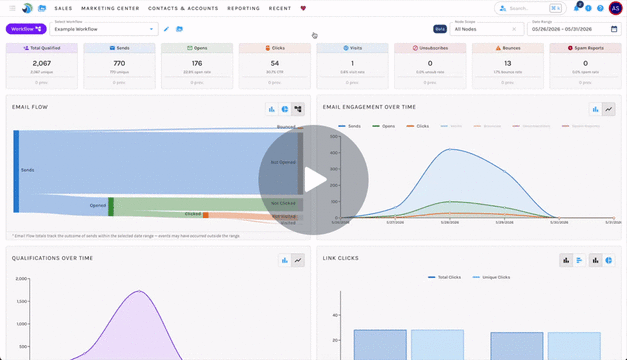The image size is (627, 360).
Task: Open the Sales menu
Action: 63,8
